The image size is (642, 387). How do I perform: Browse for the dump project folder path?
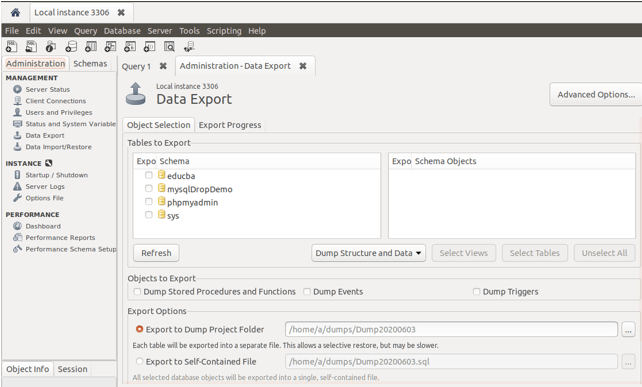628,329
